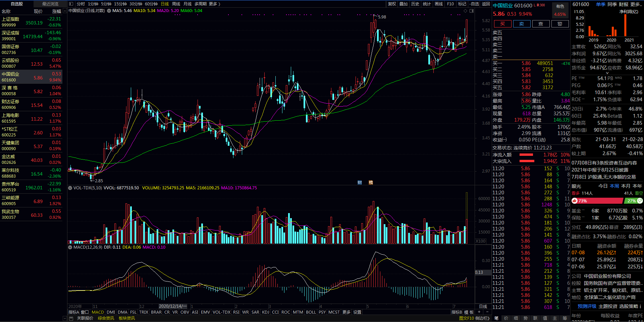Switch to the 最近浏览 tab
This screenshot has width=644, height=322.
tap(50, 4)
